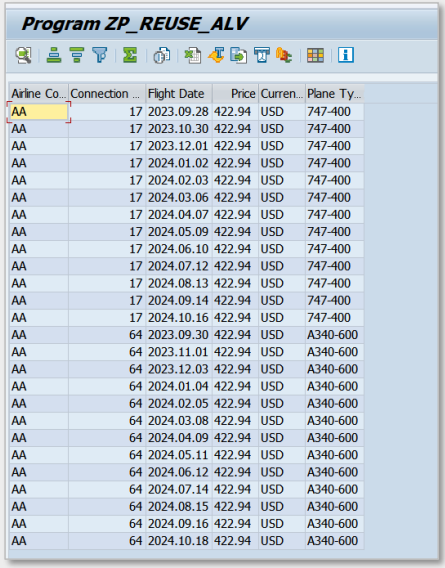Select the Flight Date column header
The width and height of the screenshot is (445, 568).
(179, 94)
